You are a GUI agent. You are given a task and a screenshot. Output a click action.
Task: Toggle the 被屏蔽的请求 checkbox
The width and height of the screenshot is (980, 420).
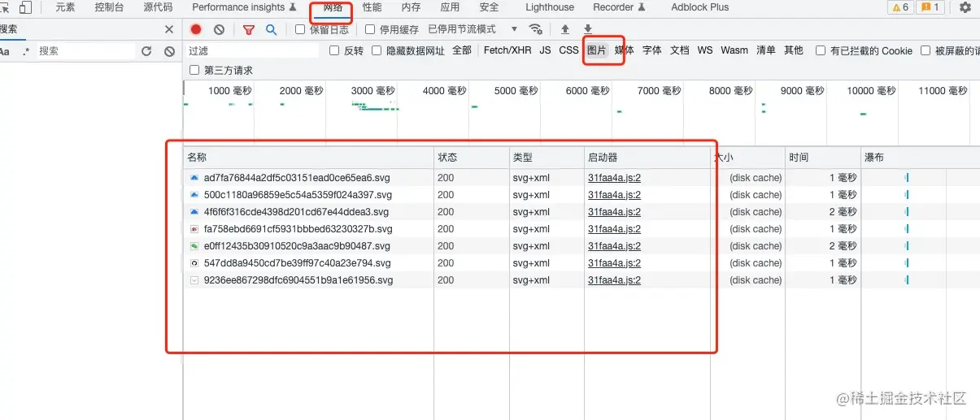click(x=926, y=50)
